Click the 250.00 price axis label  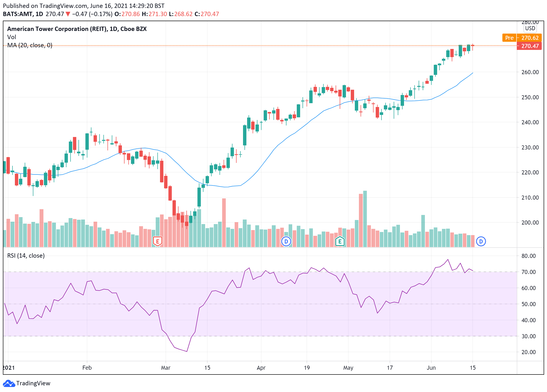(530, 97)
